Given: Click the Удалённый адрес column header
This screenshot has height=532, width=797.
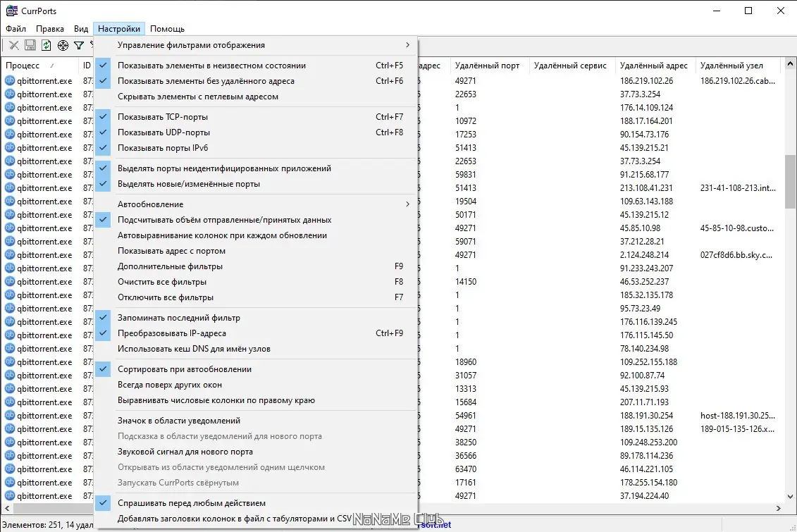Looking at the screenshot, I should tap(655, 66).
